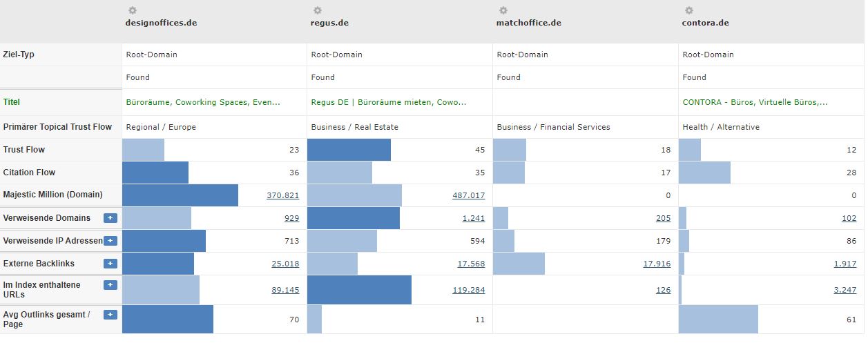Image resolution: width=868 pixels, height=343 pixels.
Task: Click the regus.de Trust Flow value 45
Action: (x=480, y=150)
